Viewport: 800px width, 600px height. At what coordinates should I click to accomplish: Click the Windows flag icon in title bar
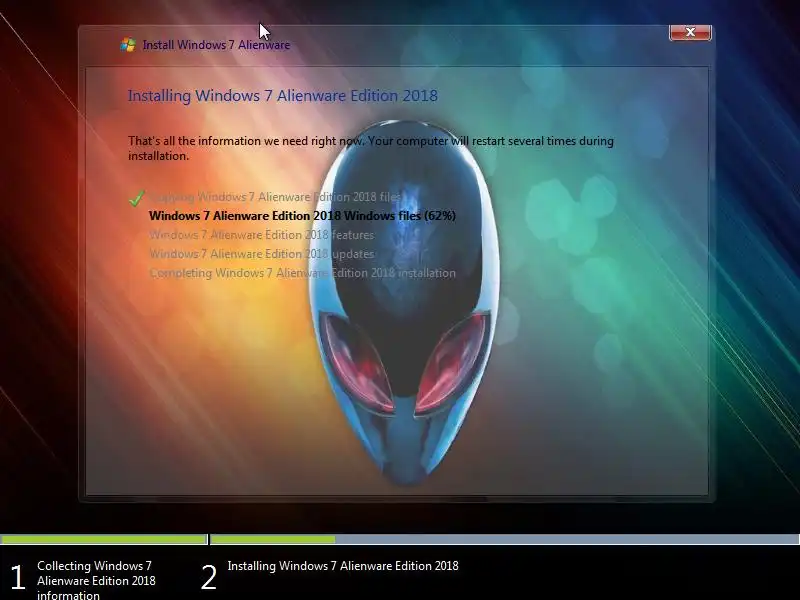pos(128,45)
